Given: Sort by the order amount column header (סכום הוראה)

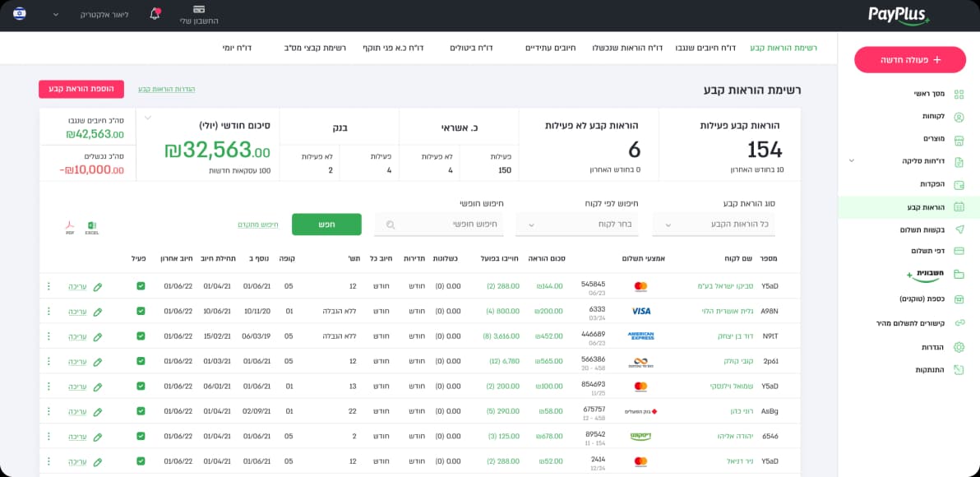Looking at the screenshot, I should coord(547,258).
